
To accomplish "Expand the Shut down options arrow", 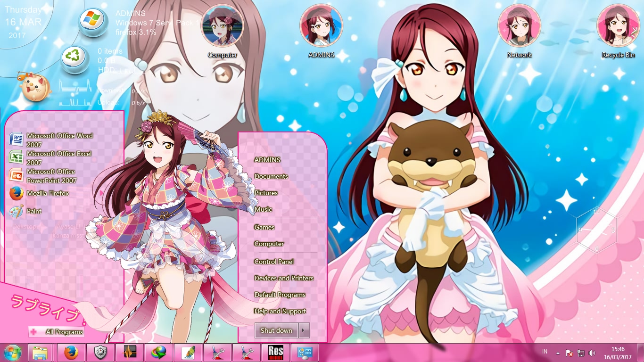I will [x=304, y=330].
